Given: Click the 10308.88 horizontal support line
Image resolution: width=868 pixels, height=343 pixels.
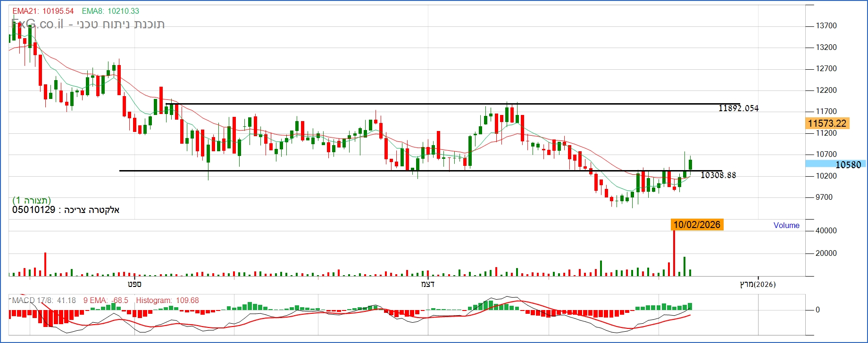Looking at the screenshot, I should pos(421,171).
